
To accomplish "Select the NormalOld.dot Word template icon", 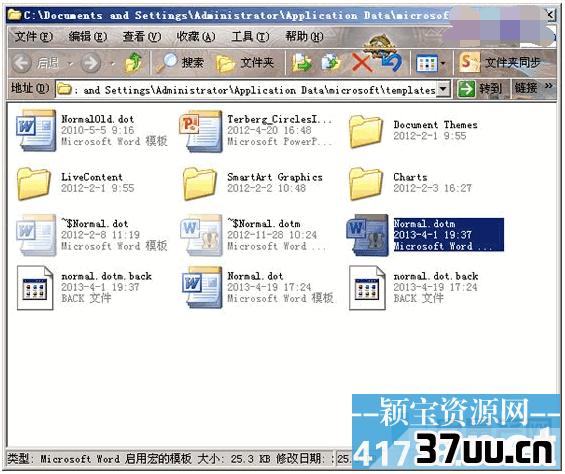I will (36, 130).
